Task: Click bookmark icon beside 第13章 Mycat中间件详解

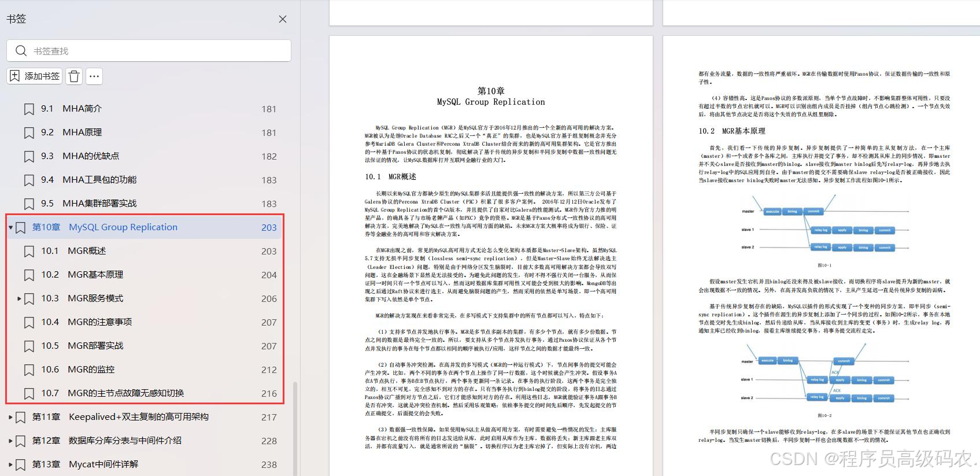Action: [x=20, y=464]
